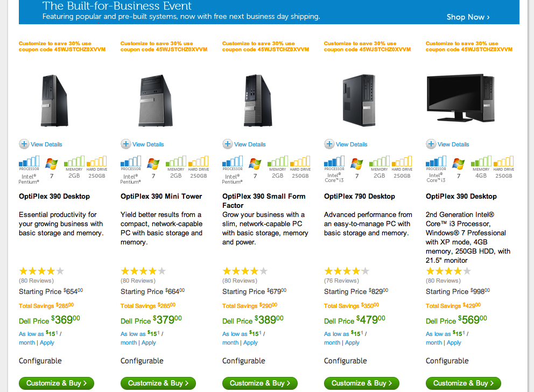Click the hard drive 250GB icon for OptiPlex 390 Small Form Factor

300,162
